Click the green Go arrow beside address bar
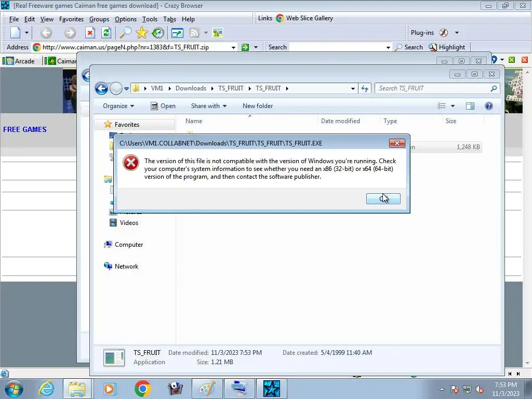Screen dimensions: 532x399 (x=245, y=47)
